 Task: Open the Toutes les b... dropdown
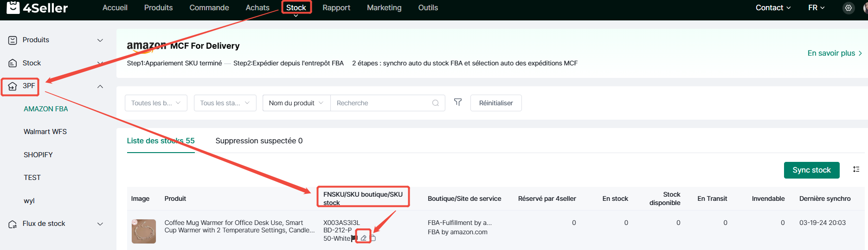pyautogui.click(x=156, y=103)
